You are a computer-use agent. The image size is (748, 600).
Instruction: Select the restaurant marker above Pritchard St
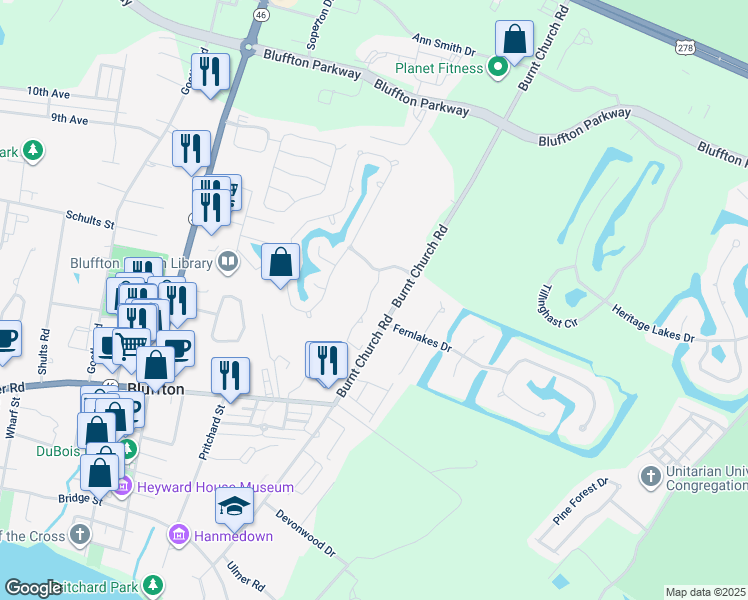230,376
